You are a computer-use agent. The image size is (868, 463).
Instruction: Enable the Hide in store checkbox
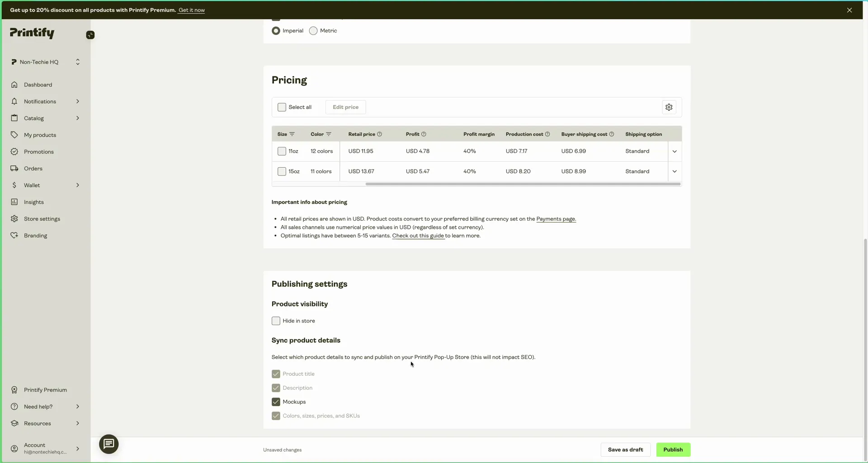click(276, 321)
